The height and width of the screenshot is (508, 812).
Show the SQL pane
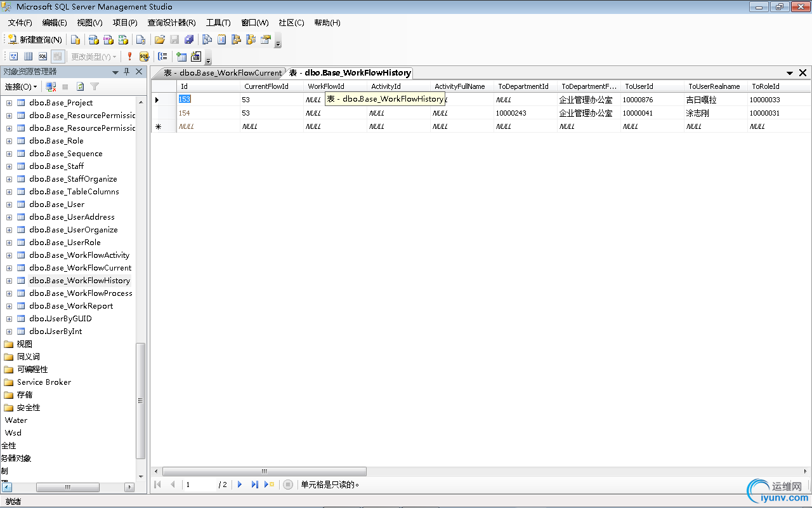(43, 57)
